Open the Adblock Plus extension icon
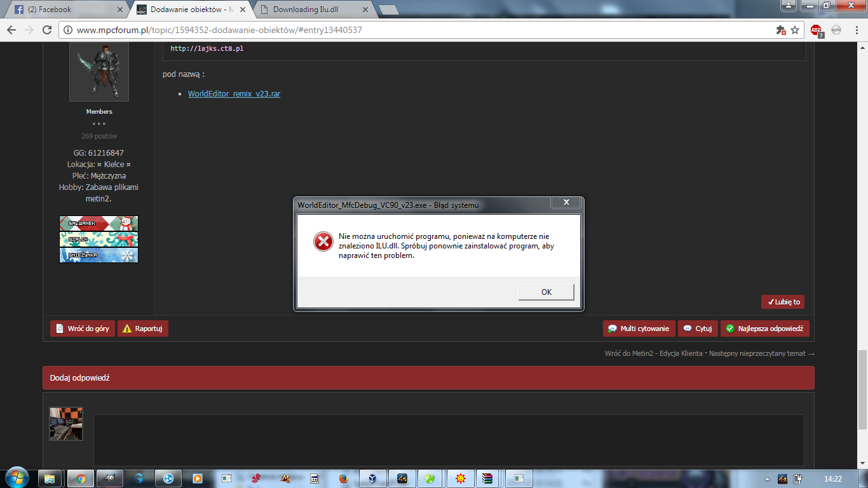 pyautogui.click(x=817, y=30)
